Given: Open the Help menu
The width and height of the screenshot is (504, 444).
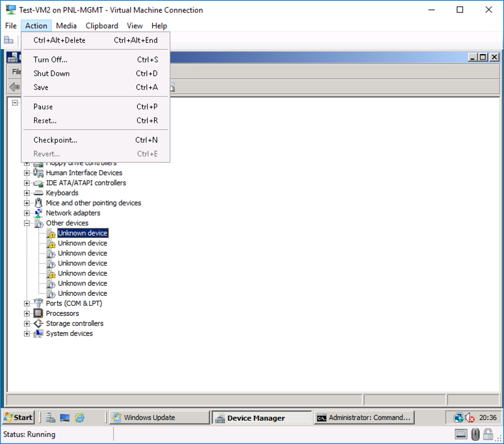Looking at the screenshot, I should (x=159, y=26).
